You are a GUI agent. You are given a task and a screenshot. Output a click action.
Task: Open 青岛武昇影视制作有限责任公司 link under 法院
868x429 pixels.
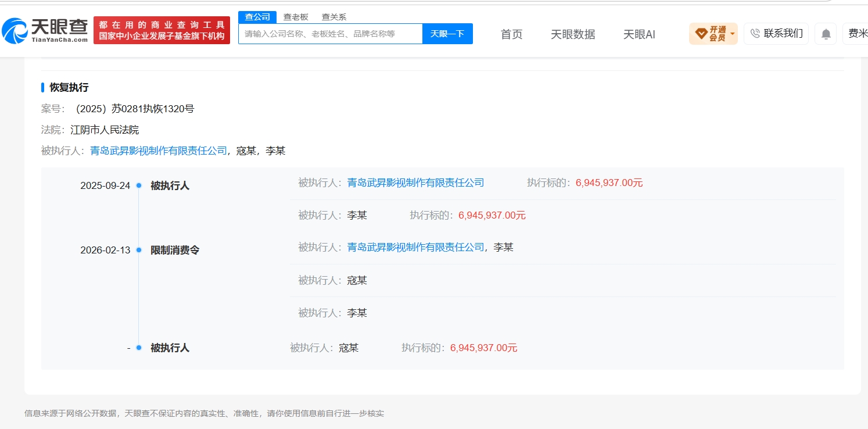(x=159, y=151)
